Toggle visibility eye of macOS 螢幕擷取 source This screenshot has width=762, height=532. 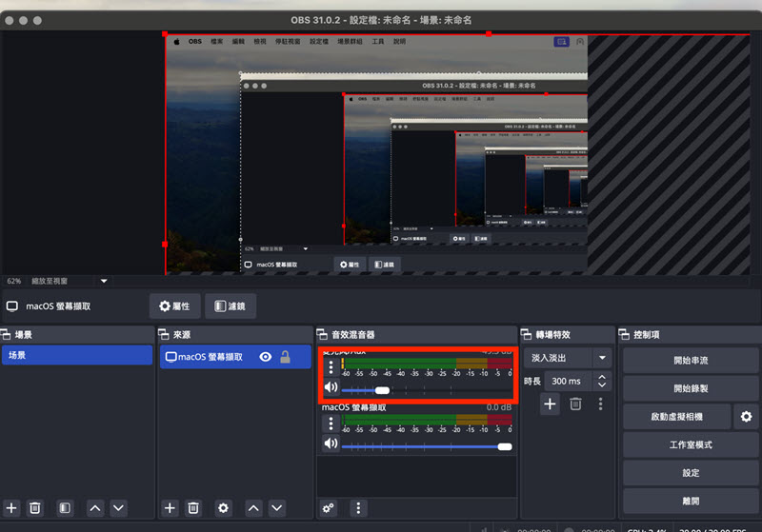(x=266, y=357)
